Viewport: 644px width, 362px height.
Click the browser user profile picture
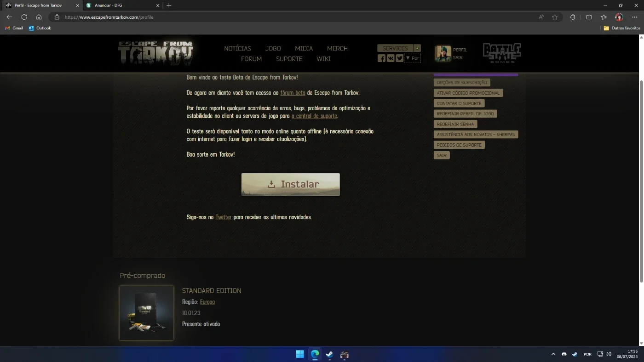tap(619, 17)
